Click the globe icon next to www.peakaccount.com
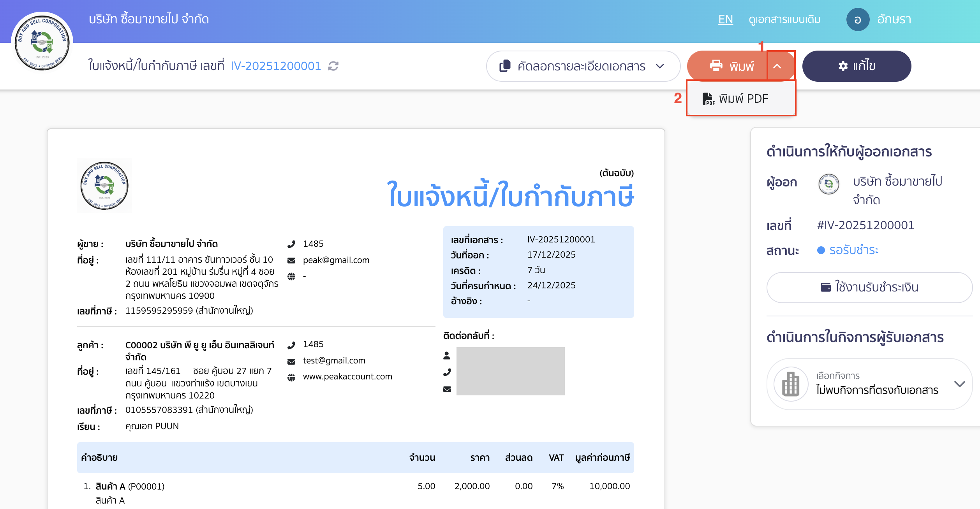980x509 pixels. 291,376
